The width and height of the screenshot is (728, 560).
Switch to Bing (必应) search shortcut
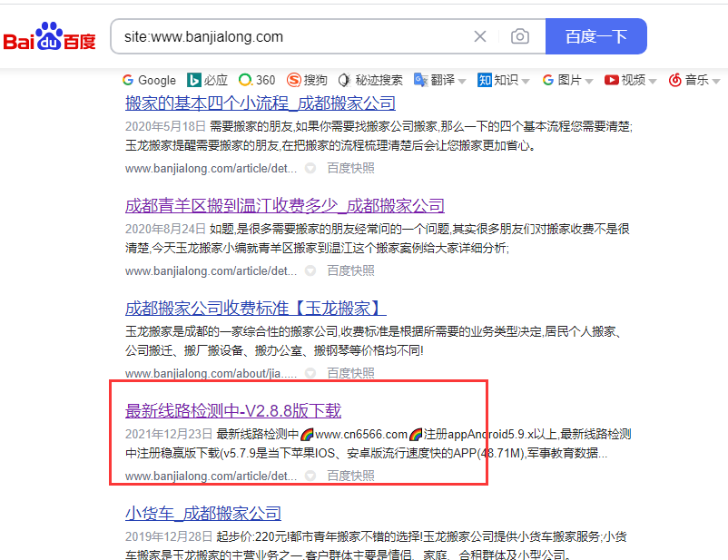207,81
